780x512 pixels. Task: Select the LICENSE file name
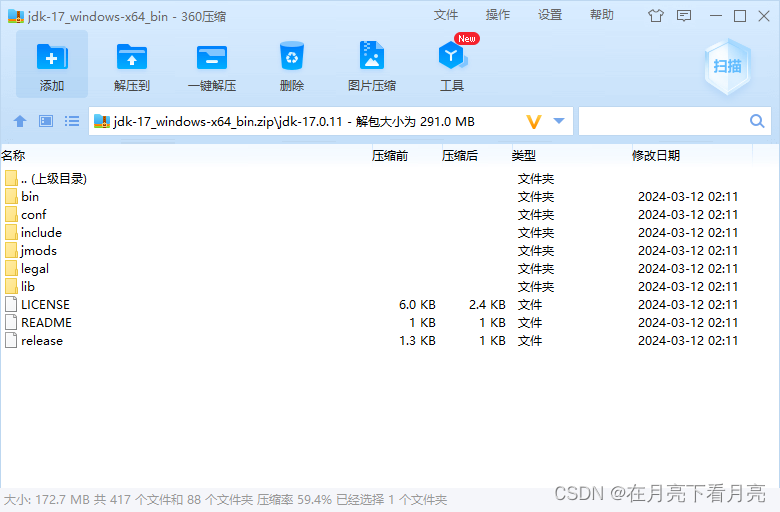coord(45,305)
